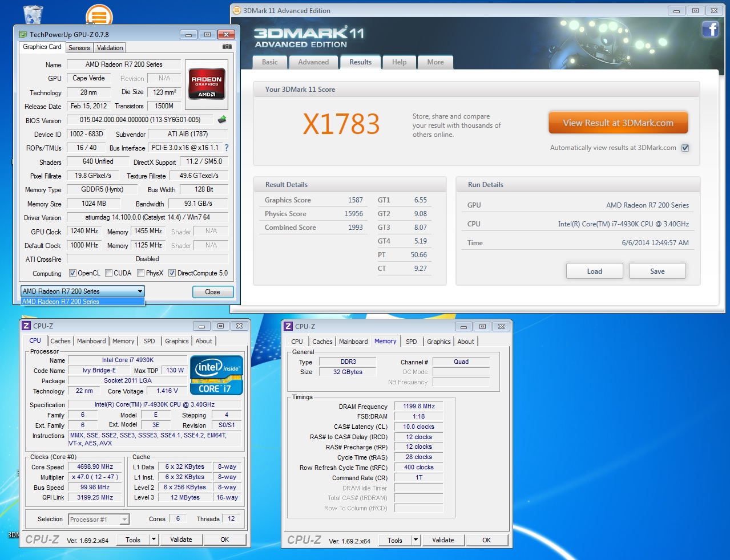The height and width of the screenshot is (560, 730).
Task: Click Validate in the left CPU-Z window
Action: (181, 539)
